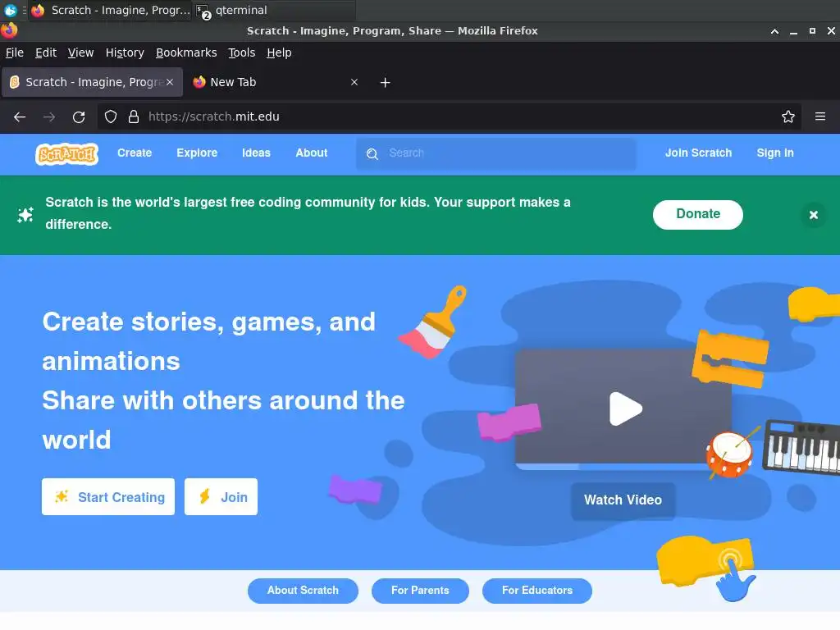The height and width of the screenshot is (630, 840).
Task: Go to the Ideas page
Action: click(256, 153)
